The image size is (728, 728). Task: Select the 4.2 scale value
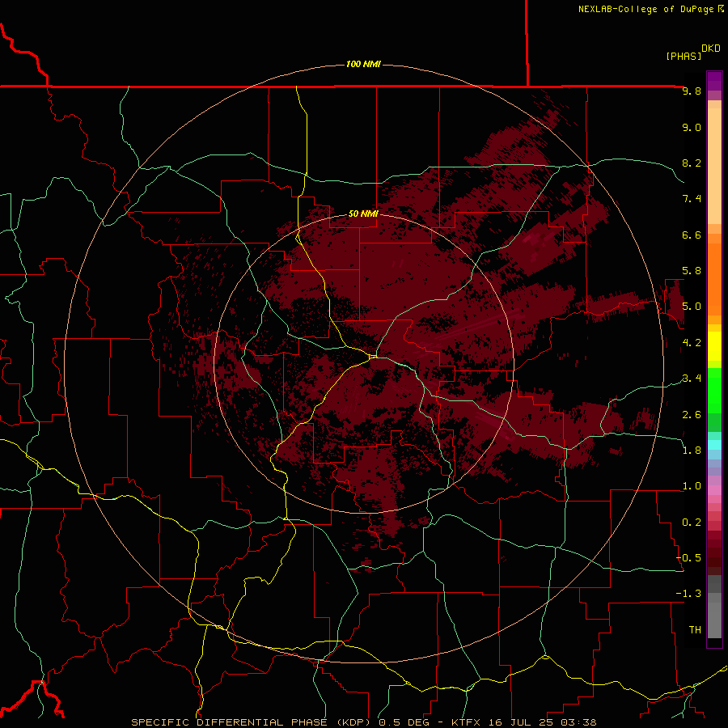pyautogui.click(x=692, y=343)
